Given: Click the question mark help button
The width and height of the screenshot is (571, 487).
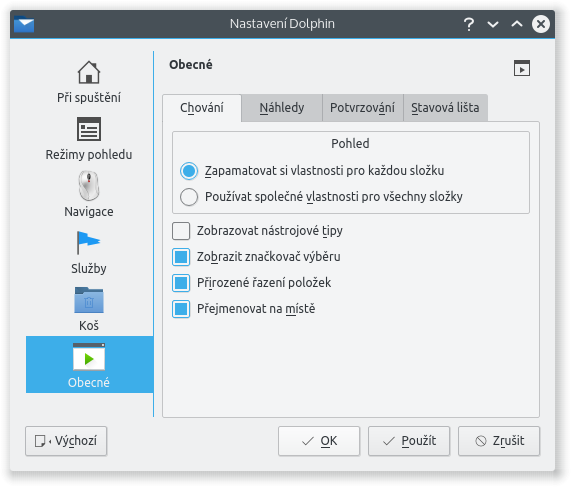Looking at the screenshot, I should (469, 24).
